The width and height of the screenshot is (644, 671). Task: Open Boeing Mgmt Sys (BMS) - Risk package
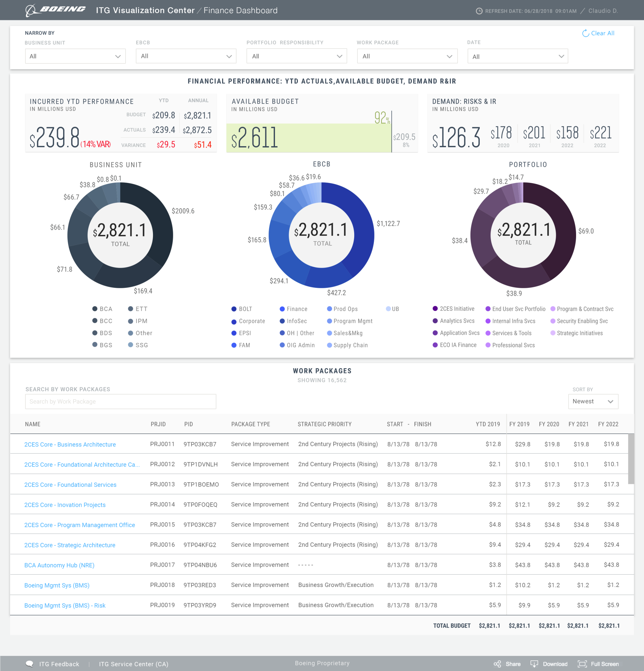[x=65, y=606]
